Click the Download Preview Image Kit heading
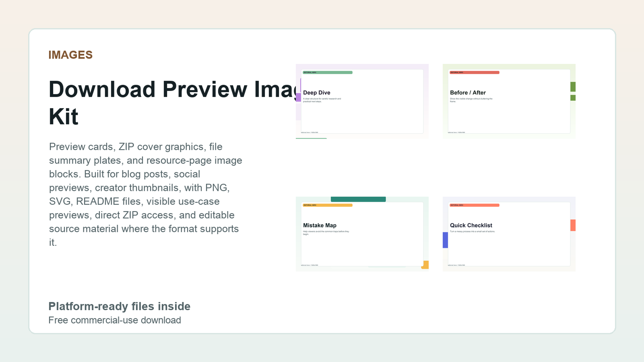644x362 pixels. (x=172, y=103)
